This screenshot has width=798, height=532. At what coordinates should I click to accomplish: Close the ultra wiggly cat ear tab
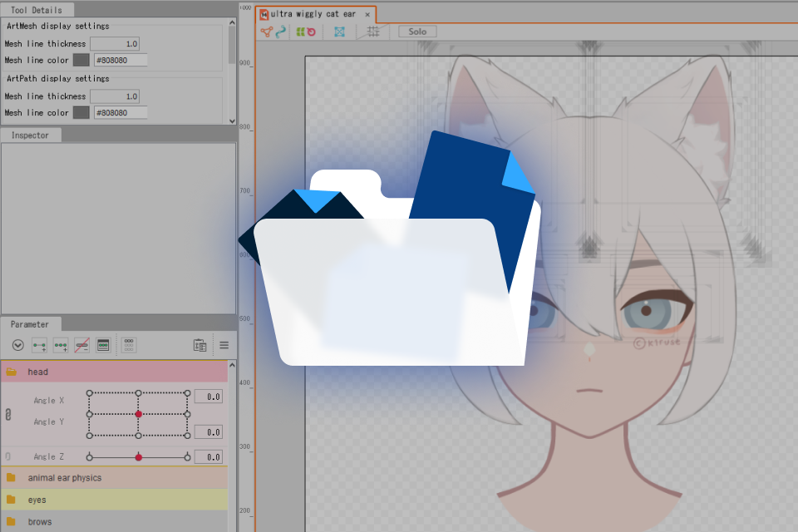(367, 15)
